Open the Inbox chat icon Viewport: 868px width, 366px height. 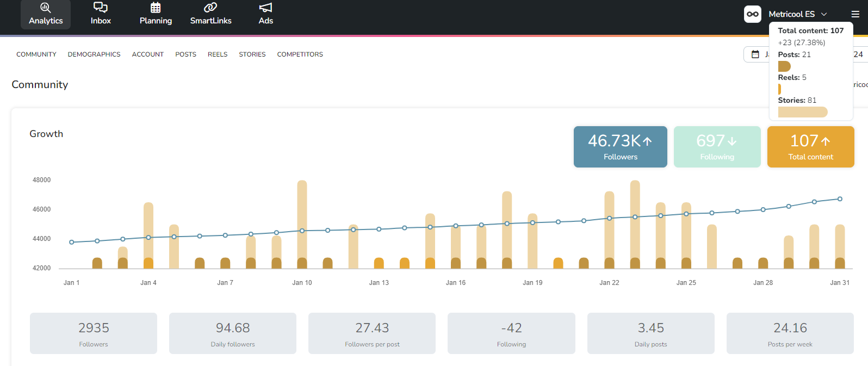tap(101, 8)
